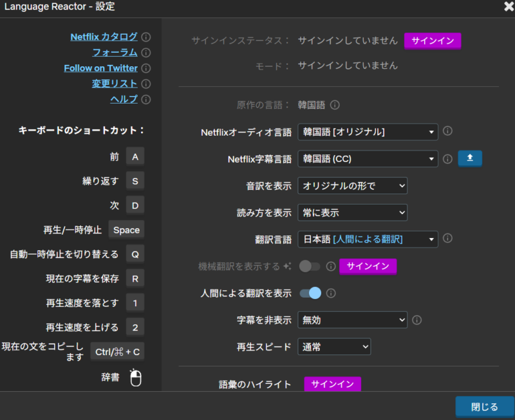Open 字幕を非表示 dropdown
This screenshot has height=420, width=515.
tap(352, 320)
